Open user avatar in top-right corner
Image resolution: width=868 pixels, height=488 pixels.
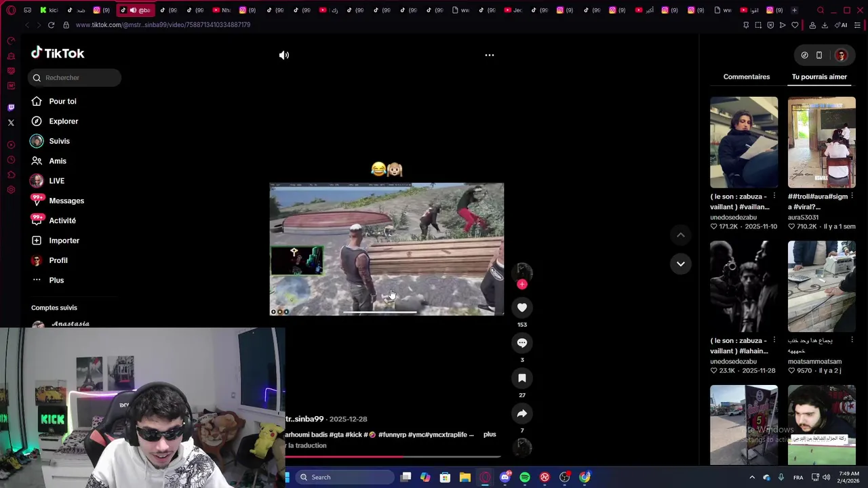(x=841, y=55)
